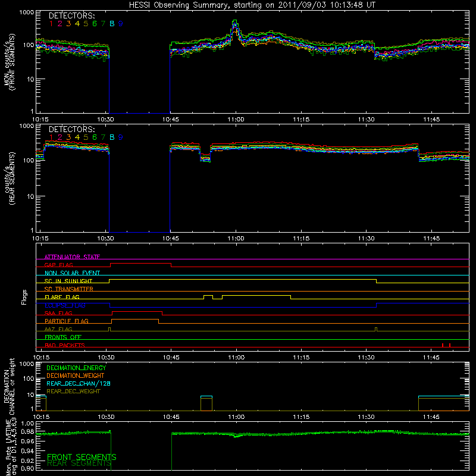Click the Flags vertical axis title
This screenshot has height=476, width=476.
tap(24, 297)
